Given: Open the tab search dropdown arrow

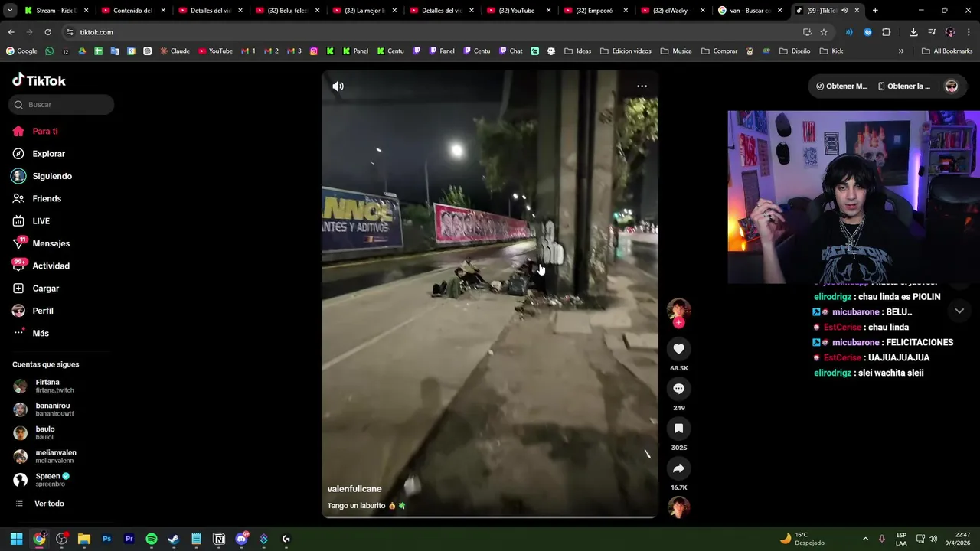Looking at the screenshot, I should click(10, 11).
